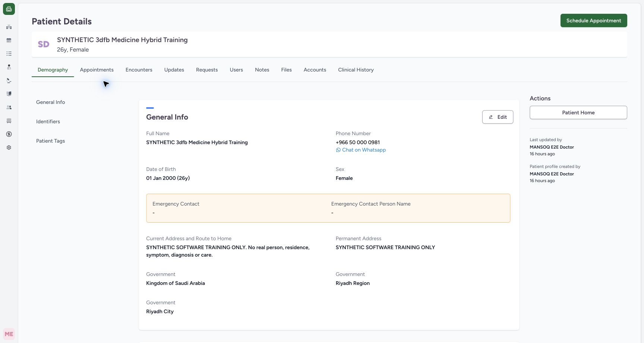
Task: Click the phone number +966 50 000 0981
Action: point(358,142)
